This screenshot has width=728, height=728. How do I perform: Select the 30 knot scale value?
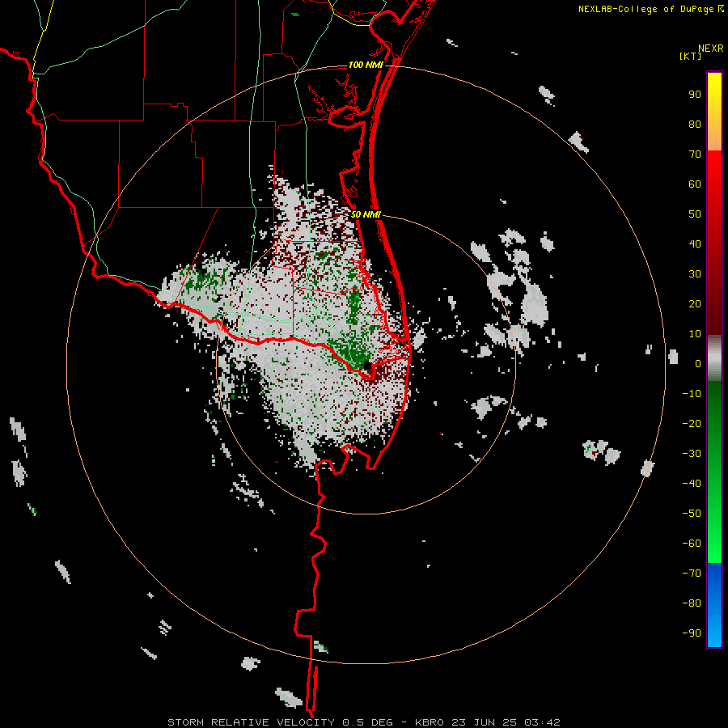click(x=695, y=274)
